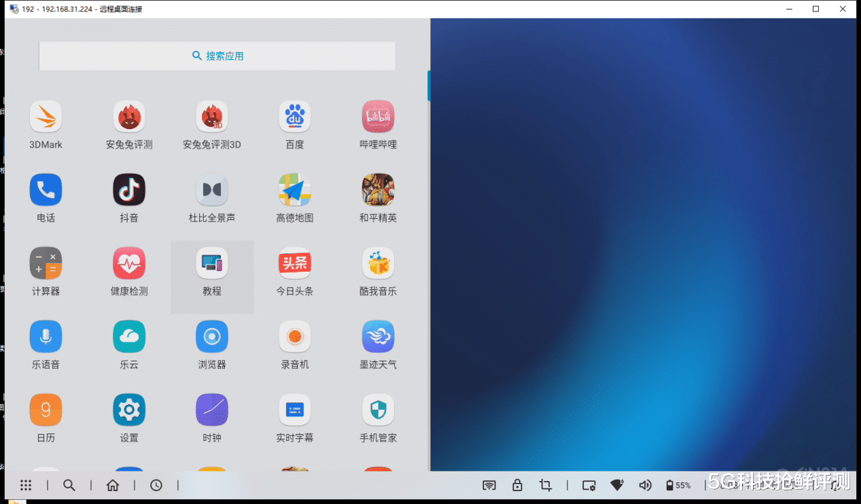Toggle the rotation lock padlock icon
This screenshot has width=861, height=504.
pos(517,485)
